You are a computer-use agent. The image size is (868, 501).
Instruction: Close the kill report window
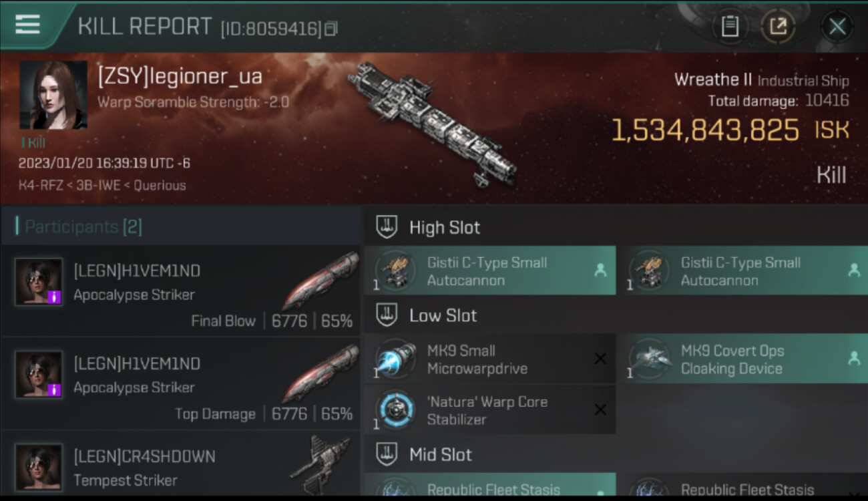tap(837, 27)
